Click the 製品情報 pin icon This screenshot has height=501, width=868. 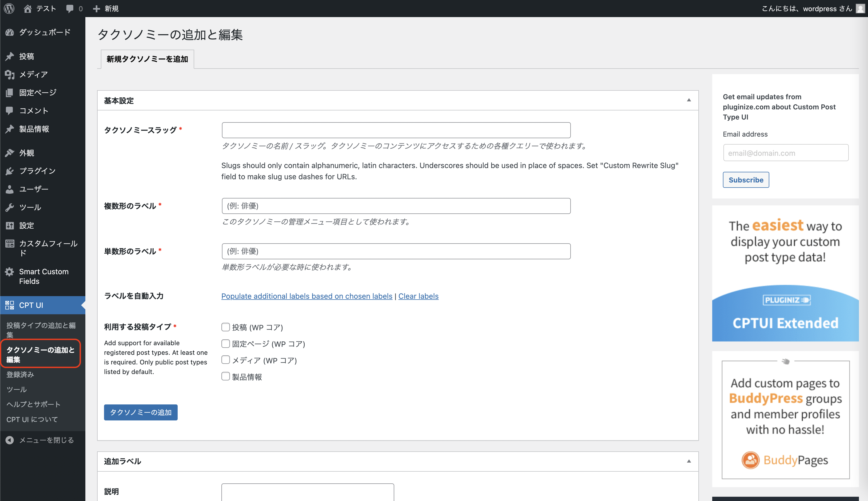pos(10,129)
